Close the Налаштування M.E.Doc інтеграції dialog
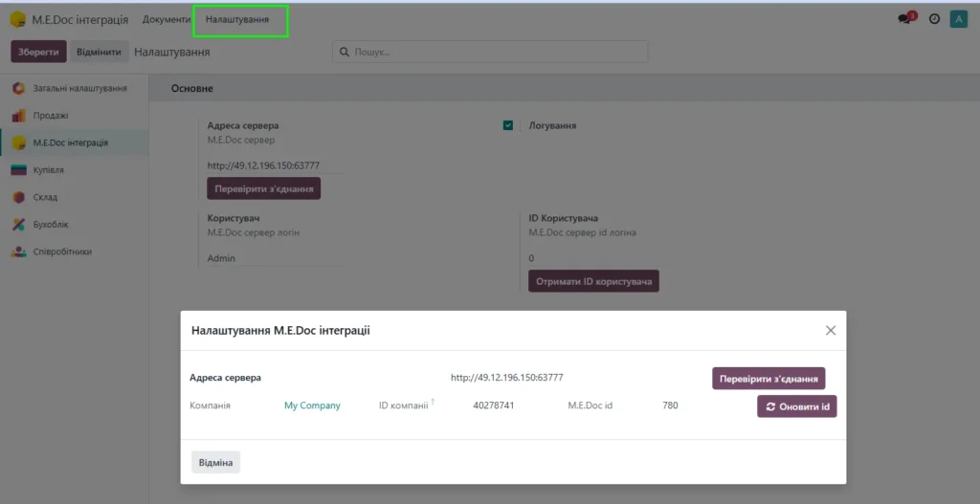This screenshot has height=504, width=980. 831,330
